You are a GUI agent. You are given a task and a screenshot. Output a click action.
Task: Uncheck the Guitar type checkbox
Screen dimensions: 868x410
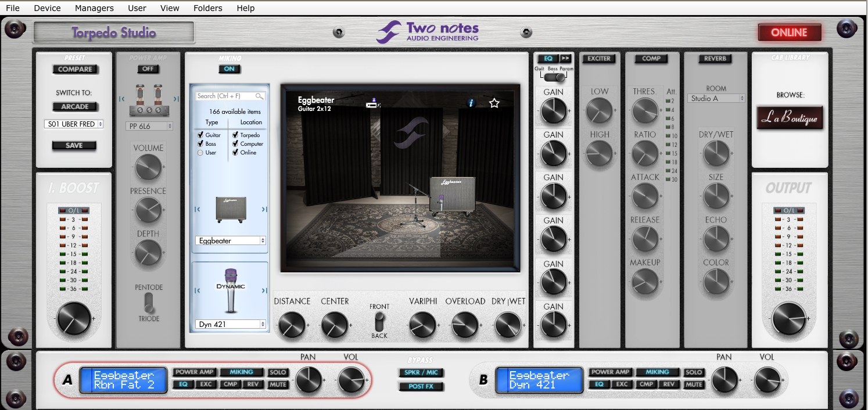pos(200,135)
